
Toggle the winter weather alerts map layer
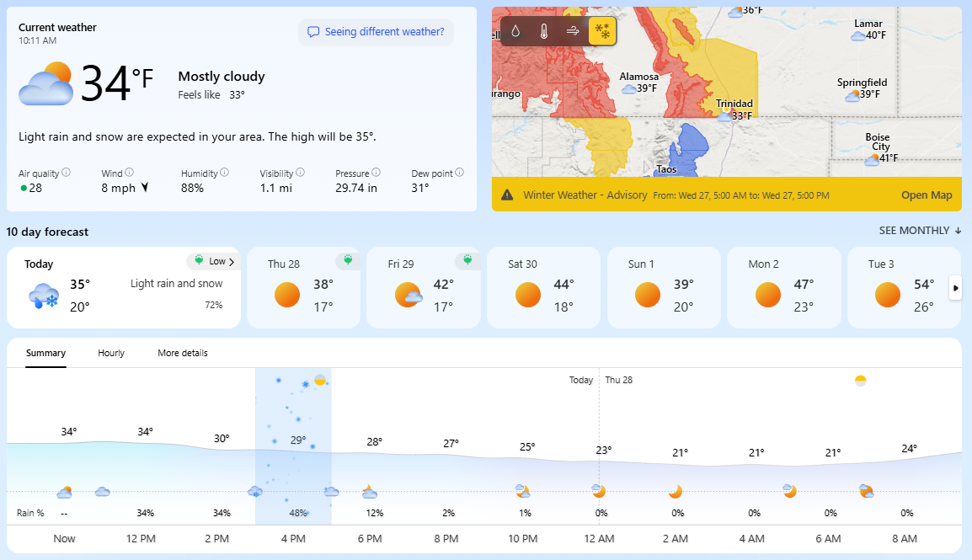pyautogui.click(x=602, y=32)
